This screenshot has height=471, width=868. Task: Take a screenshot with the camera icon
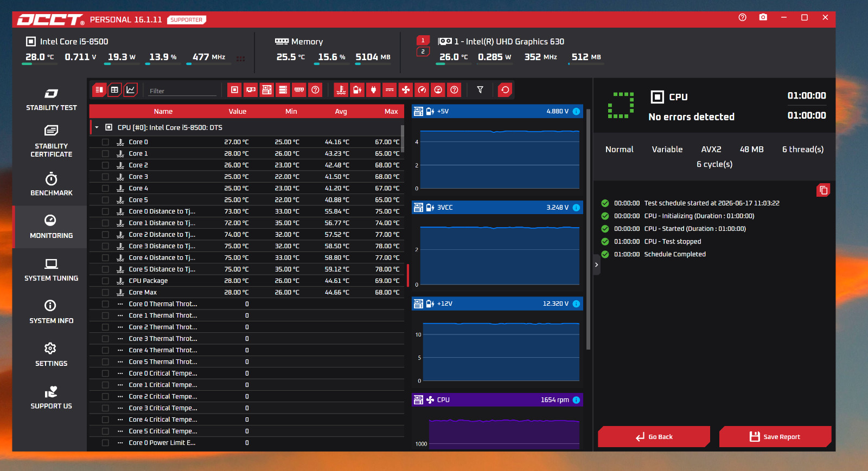tap(763, 17)
